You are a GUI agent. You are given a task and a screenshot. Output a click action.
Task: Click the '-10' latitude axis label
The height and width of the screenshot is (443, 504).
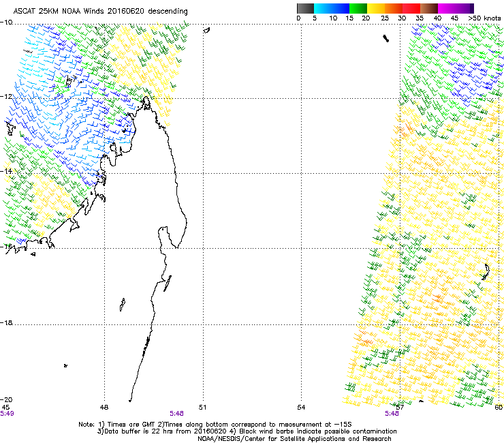coord(6,22)
